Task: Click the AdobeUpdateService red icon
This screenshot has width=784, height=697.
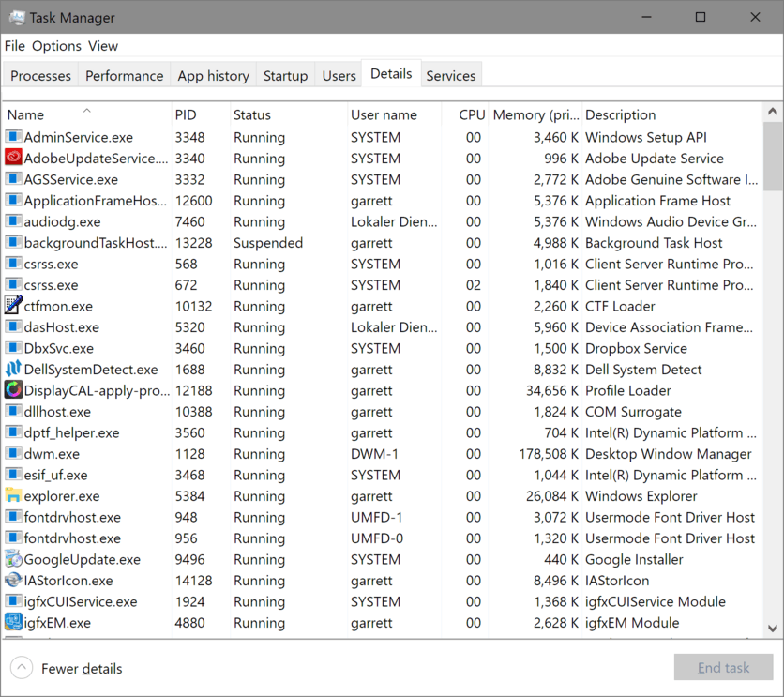Action: (x=13, y=158)
